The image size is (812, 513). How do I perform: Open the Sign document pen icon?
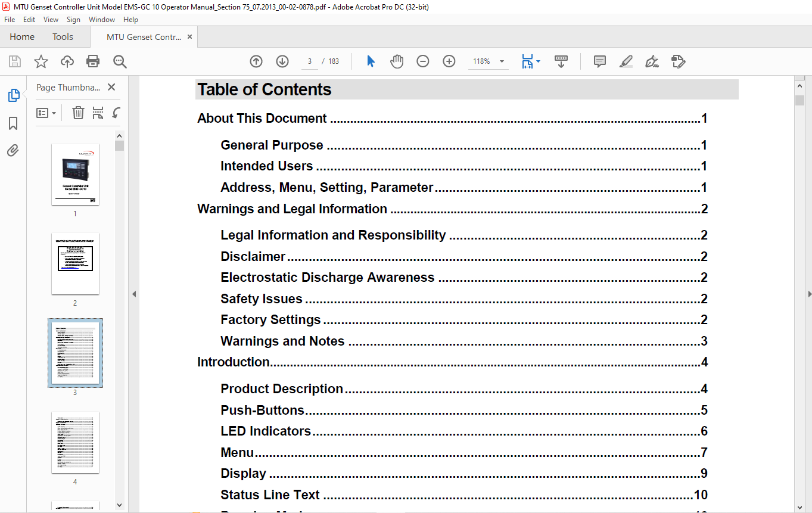[652, 61]
